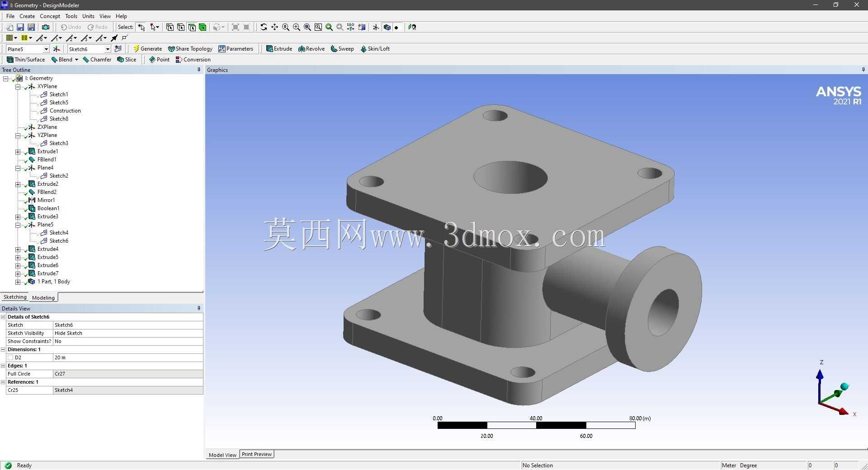The height and width of the screenshot is (470, 868).
Task: Open the File menu
Action: (x=10, y=16)
